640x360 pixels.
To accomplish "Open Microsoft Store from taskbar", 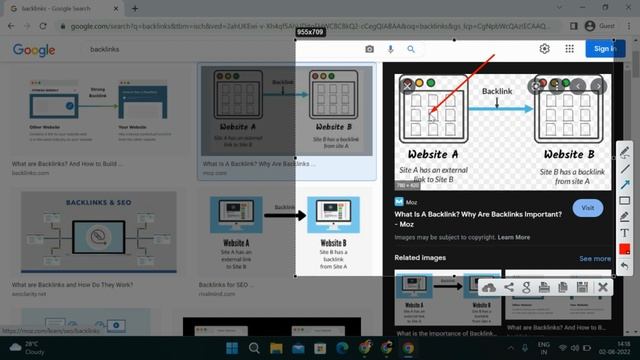I will tap(320, 348).
